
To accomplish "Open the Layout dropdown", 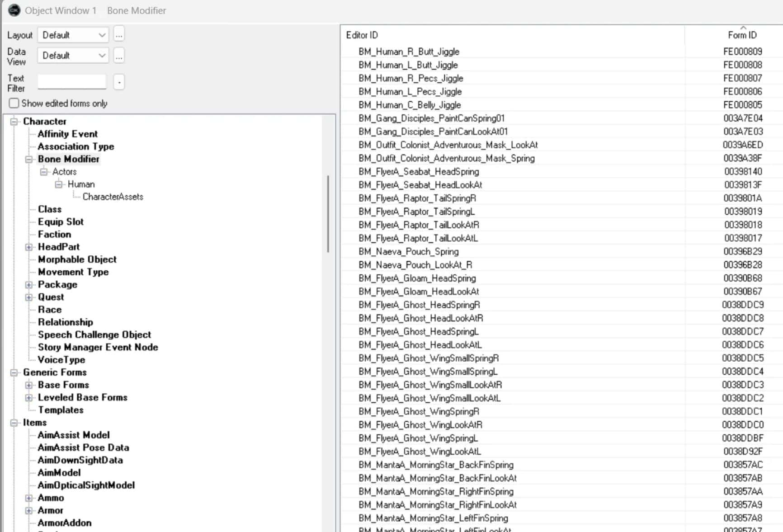I will click(x=73, y=35).
